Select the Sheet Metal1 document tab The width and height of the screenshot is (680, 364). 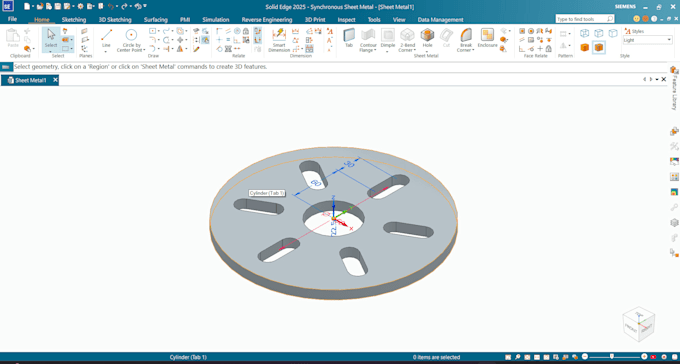30,80
